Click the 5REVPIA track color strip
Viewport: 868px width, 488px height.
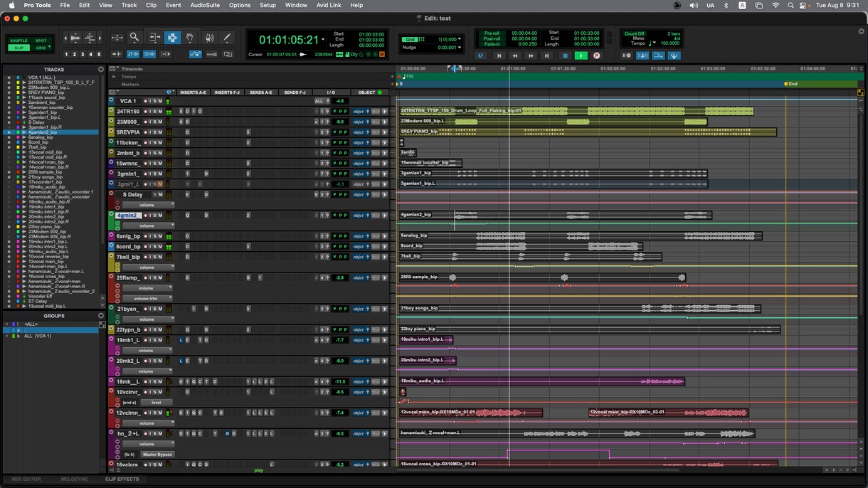(x=111, y=132)
